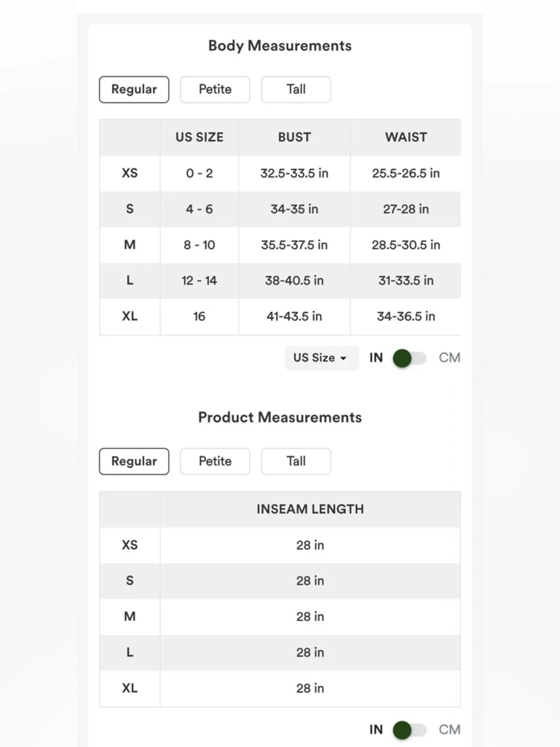Click CM label beside body measurements toggle
The image size is (560, 747).
pyautogui.click(x=449, y=358)
